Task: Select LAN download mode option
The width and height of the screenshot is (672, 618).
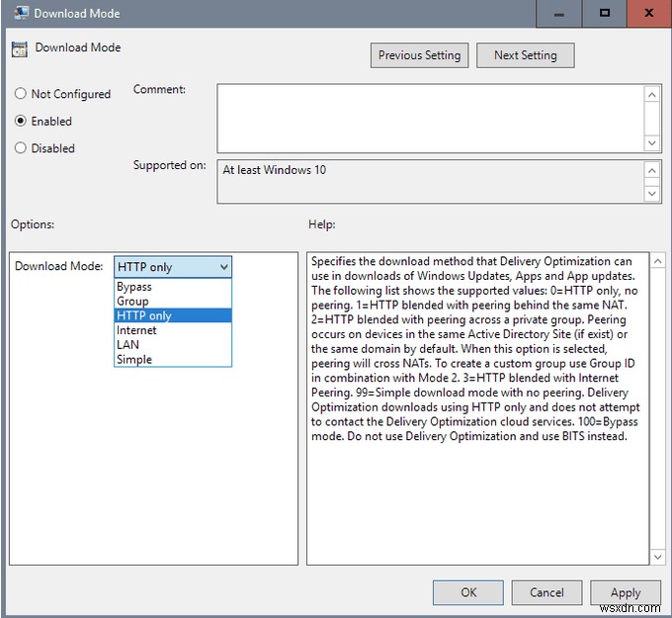Action: [x=173, y=345]
